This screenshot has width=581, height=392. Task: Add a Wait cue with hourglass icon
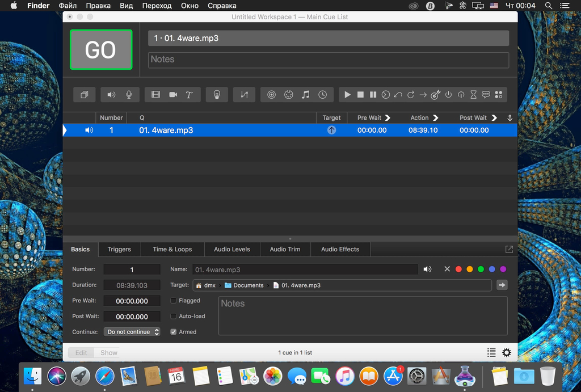point(473,95)
